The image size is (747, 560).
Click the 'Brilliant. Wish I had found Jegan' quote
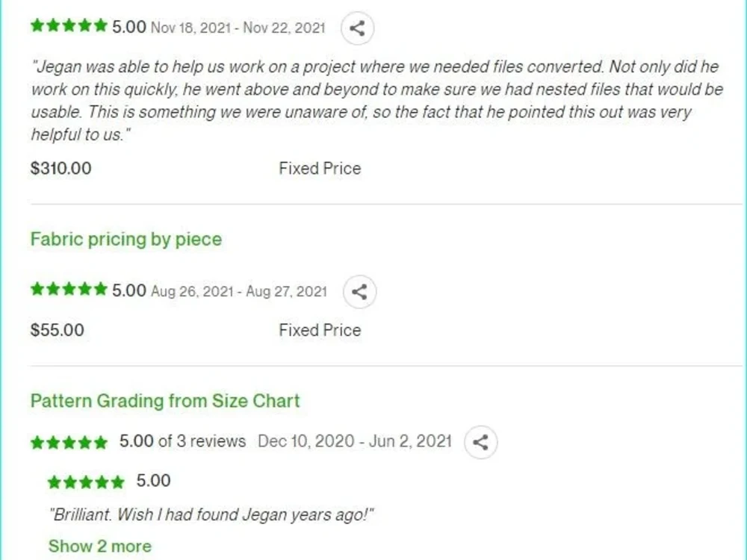pos(211,514)
